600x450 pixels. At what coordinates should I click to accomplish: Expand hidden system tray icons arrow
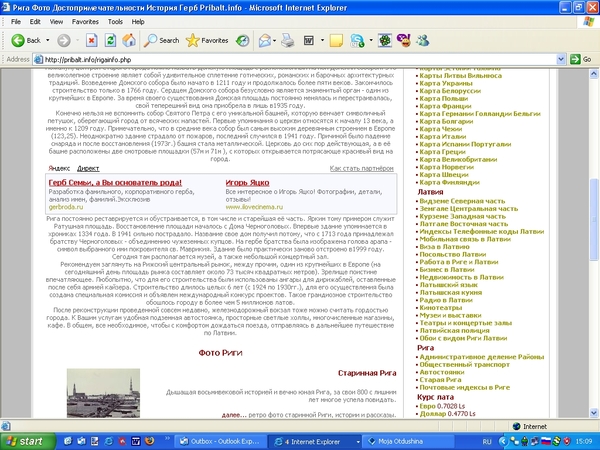(x=503, y=442)
